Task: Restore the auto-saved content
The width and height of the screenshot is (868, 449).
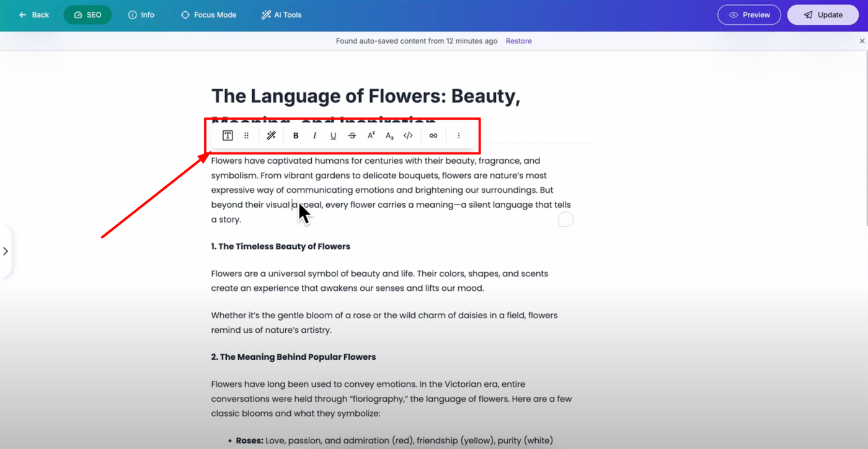Action: [x=518, y=41]
